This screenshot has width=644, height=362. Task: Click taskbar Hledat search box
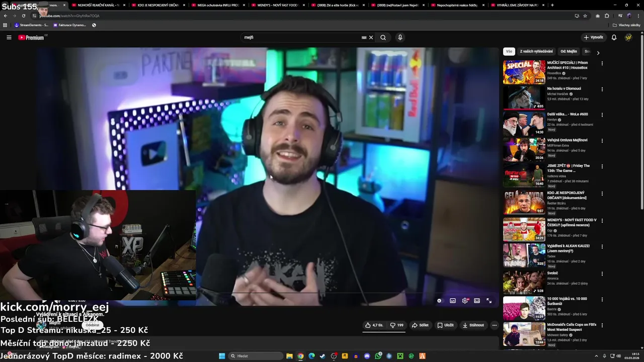255,356
